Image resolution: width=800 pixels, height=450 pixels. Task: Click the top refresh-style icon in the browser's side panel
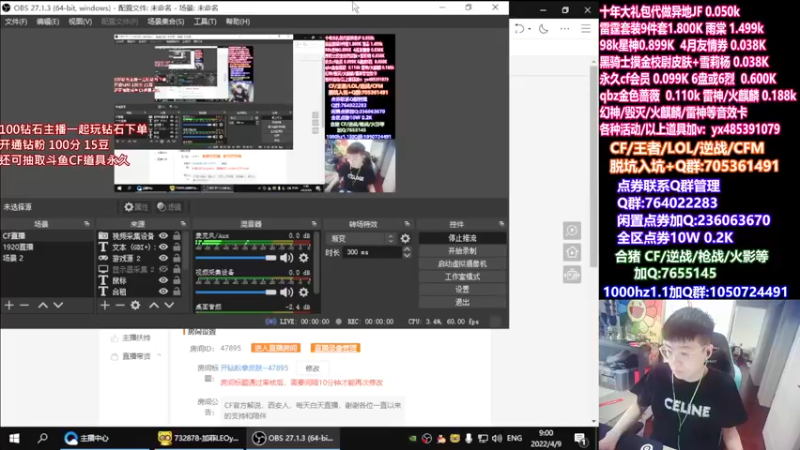(x=572, y=230)
